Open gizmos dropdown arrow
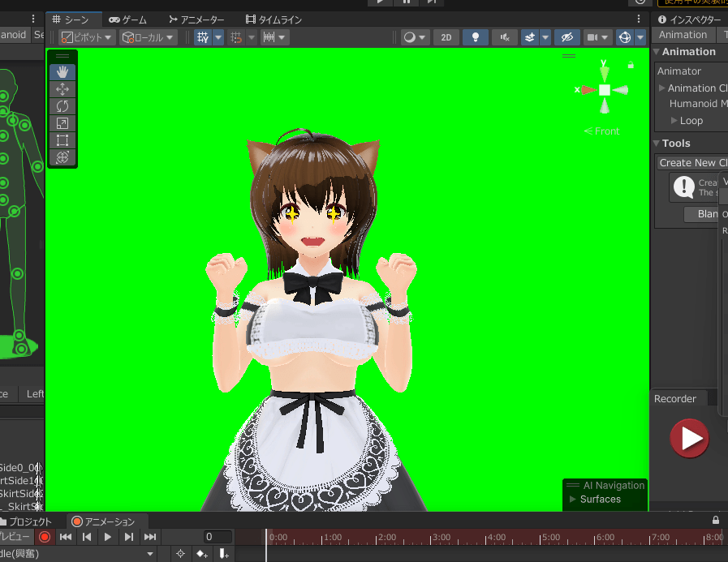Viewport: 728px width, 562px height. [x=640, y=37]
